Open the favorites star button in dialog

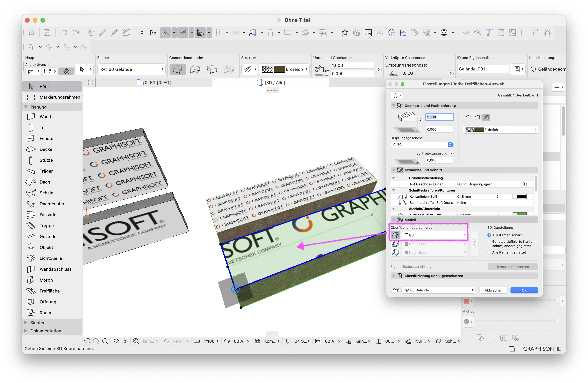point(397,95)
